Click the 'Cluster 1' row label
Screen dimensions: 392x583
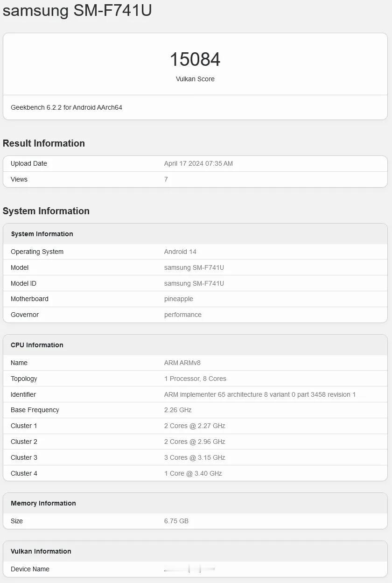[x=24, y=426]
